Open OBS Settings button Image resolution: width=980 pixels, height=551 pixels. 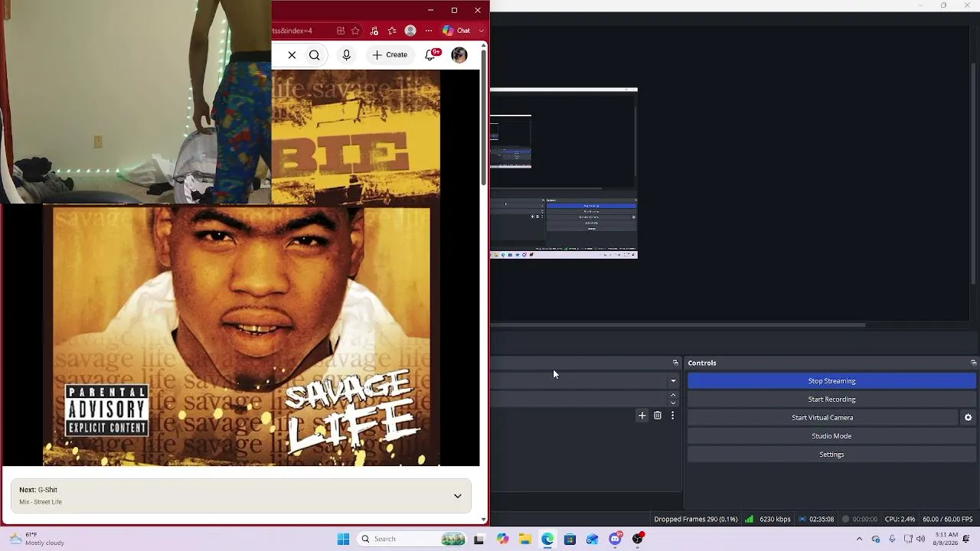click(831, 455)
